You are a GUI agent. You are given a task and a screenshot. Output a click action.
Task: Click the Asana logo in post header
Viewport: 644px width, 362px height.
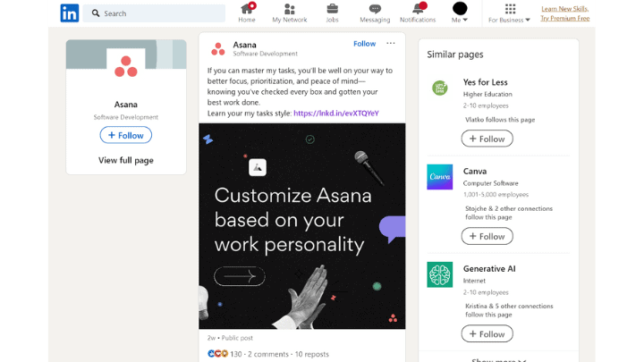218,48
